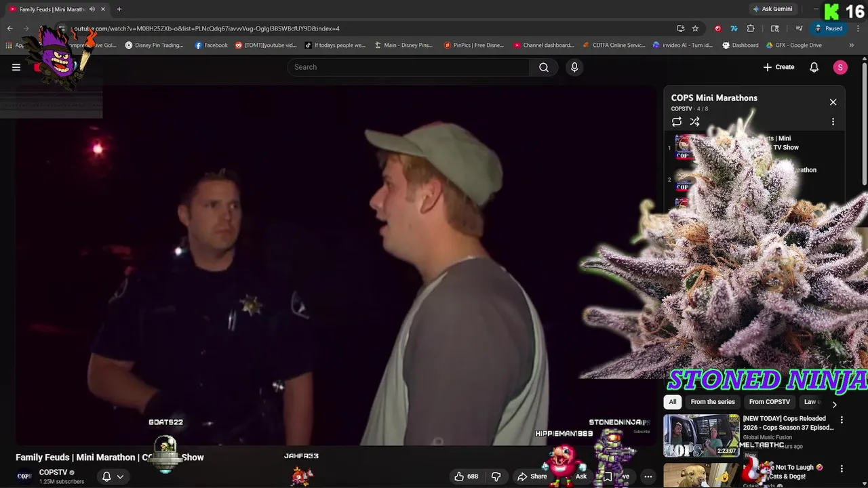
Task: Click the browser address bar URL
Action: (205, 28)
